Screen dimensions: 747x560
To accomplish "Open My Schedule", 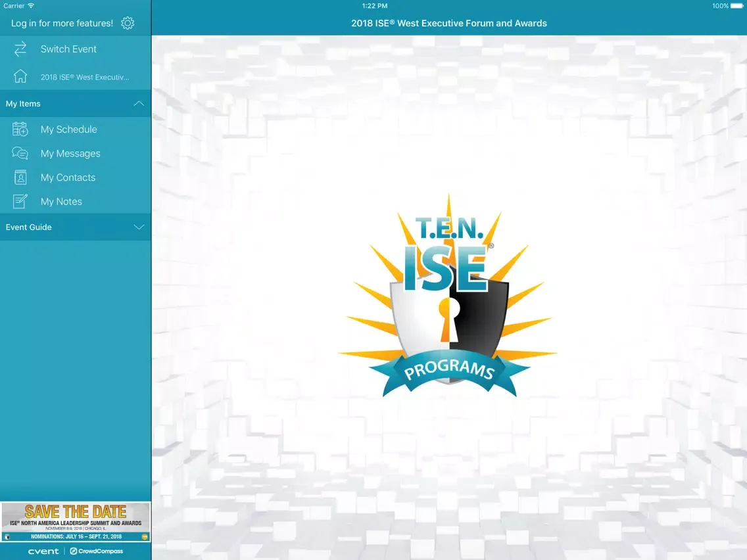I will click(x=75, y=129).
